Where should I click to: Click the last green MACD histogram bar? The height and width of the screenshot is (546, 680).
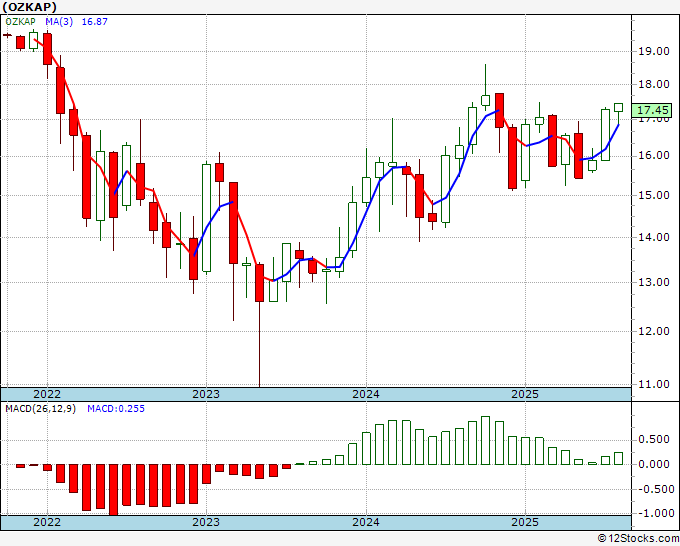click(618, 458)
